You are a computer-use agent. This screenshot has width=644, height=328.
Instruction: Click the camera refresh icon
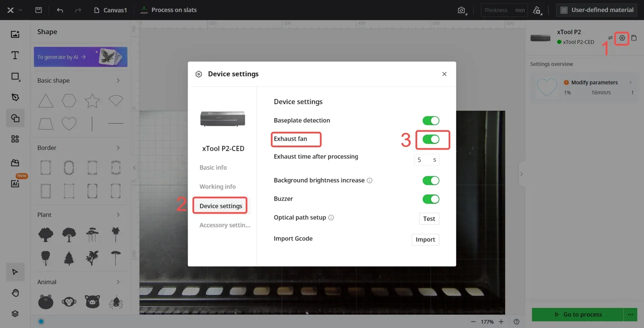[x=461, y=10]
